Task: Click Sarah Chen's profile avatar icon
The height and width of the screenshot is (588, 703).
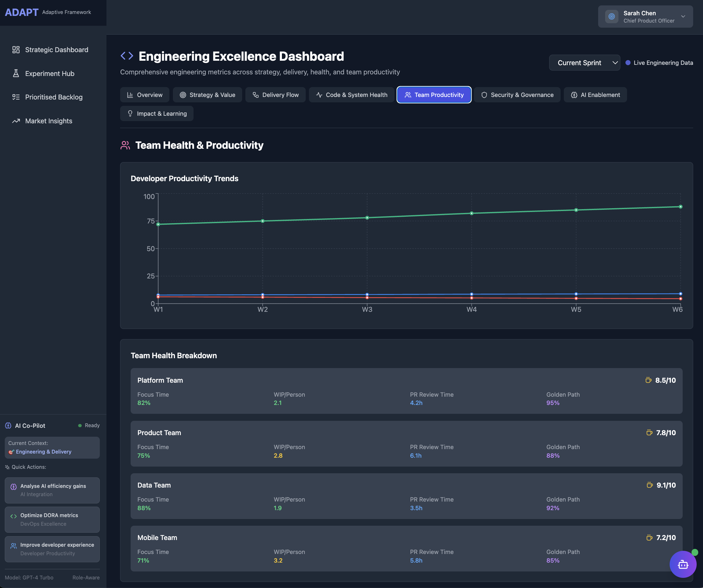Action: coord(611,17)
